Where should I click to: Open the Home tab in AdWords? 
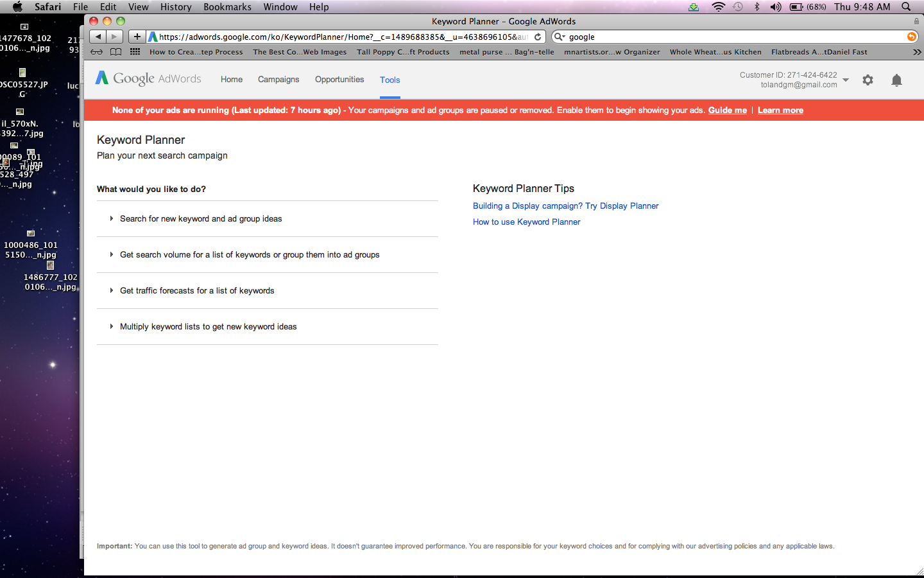point(232,80)
